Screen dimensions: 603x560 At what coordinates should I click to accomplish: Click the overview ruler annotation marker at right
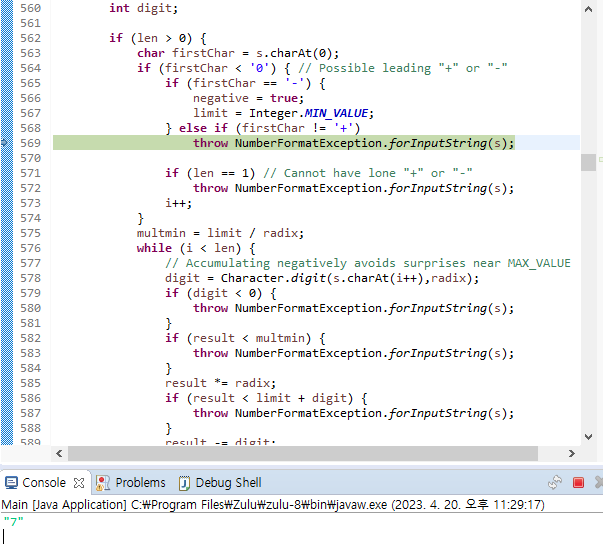(601, 159)
